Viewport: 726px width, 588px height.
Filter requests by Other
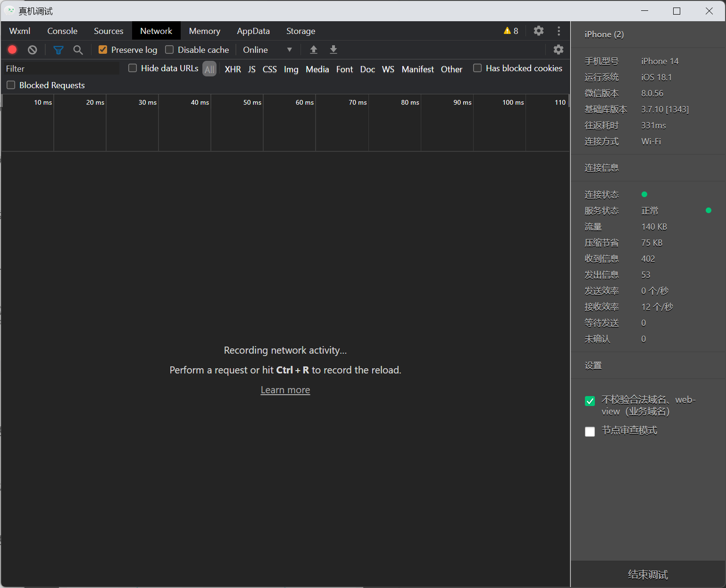point(451,69)
